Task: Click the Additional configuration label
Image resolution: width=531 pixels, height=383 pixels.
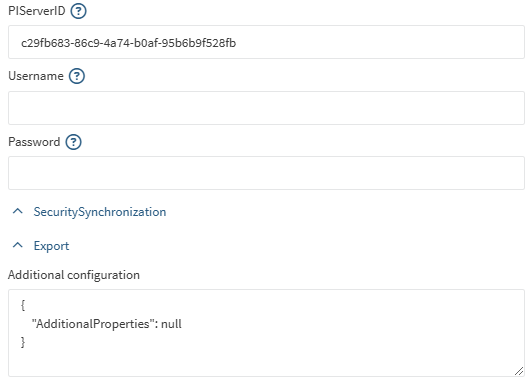Action: (74, 275)
